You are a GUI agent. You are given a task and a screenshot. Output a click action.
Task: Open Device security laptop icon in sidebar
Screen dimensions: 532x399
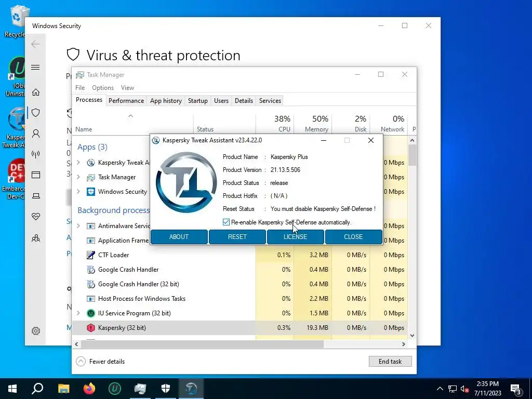tap(36, 196)
